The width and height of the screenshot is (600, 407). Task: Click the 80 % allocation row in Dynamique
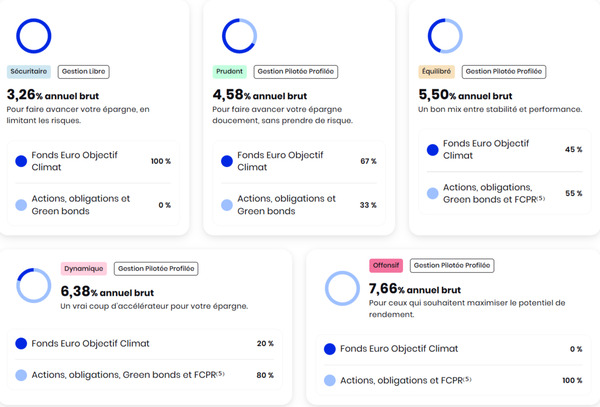(145, 375)
